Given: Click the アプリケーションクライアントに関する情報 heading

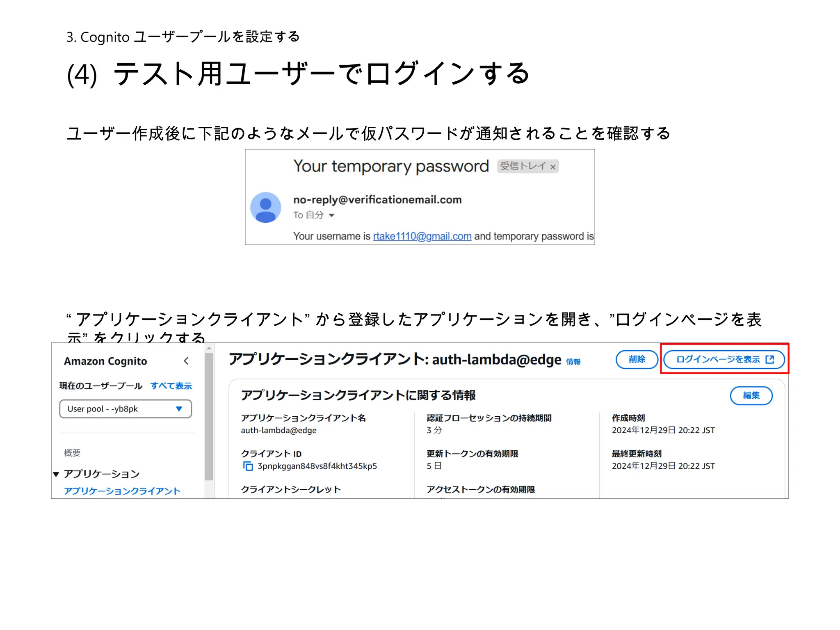Looking at the screenshot, I should tap(358, 395).
